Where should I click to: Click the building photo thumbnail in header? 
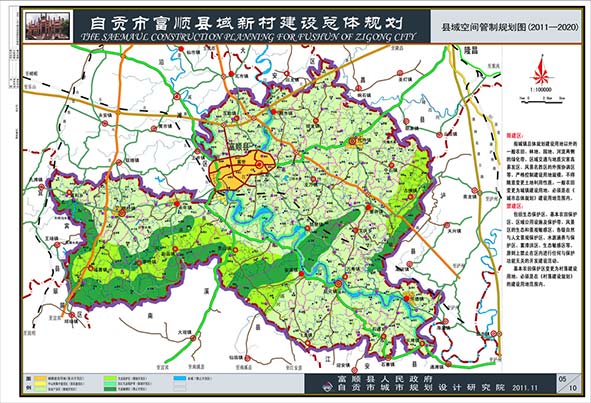coord(47,26)
